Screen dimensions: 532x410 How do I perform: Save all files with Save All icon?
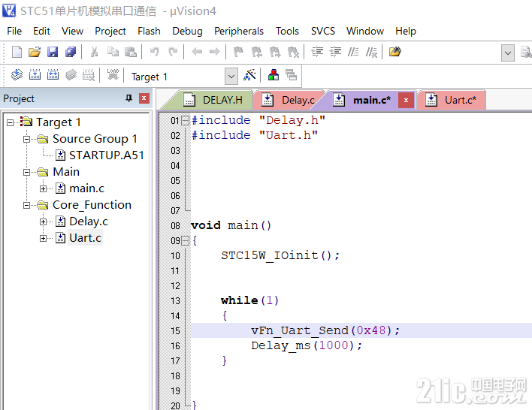[x=71, y=52]
